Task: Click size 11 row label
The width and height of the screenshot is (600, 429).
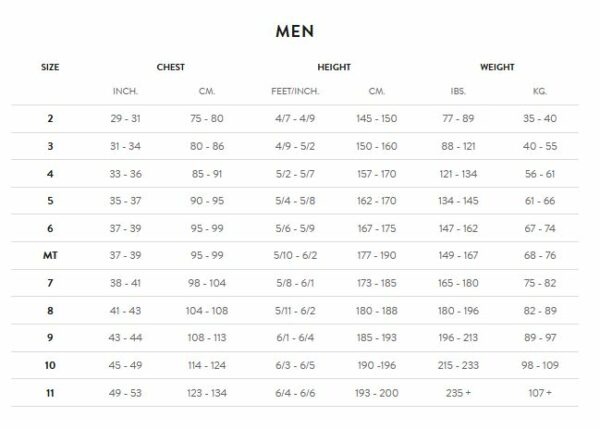Action: coord(50,393)
